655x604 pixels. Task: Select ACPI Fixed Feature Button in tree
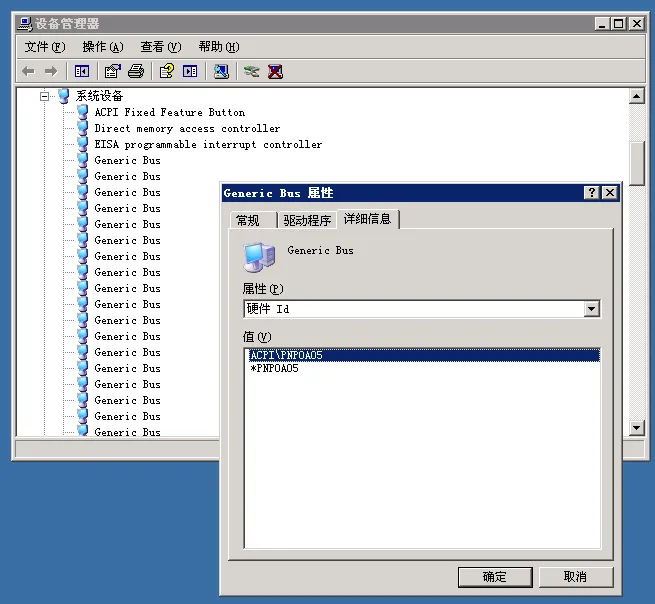(170, 112)
